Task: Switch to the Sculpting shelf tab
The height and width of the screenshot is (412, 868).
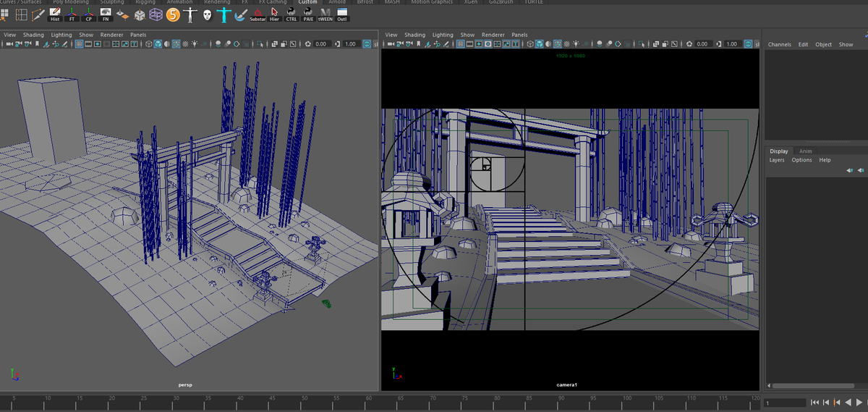Action: pyautogui.click(x=112, y=2)
